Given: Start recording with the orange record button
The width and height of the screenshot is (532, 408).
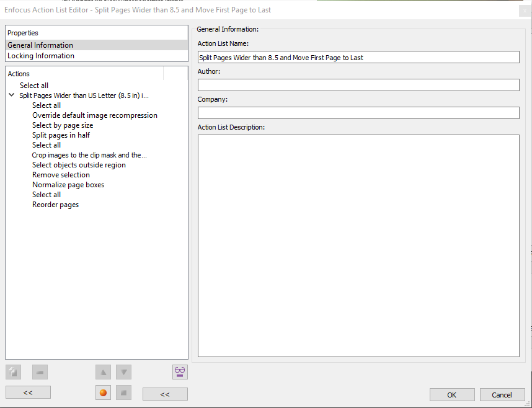Looking at the screenshot, I should click(x=104, y=392).
